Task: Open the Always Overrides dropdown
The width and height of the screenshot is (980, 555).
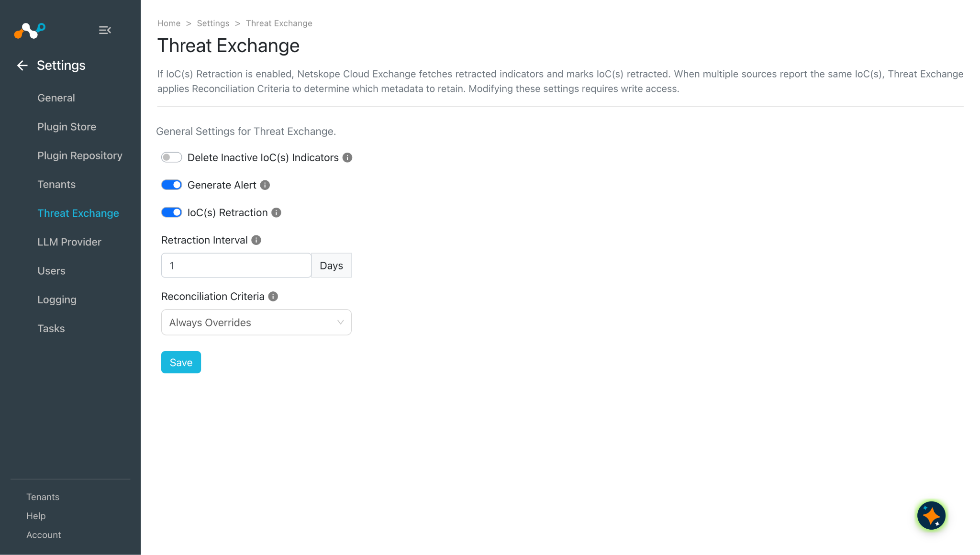Action: pyautogui.click(x=256, y=322)
